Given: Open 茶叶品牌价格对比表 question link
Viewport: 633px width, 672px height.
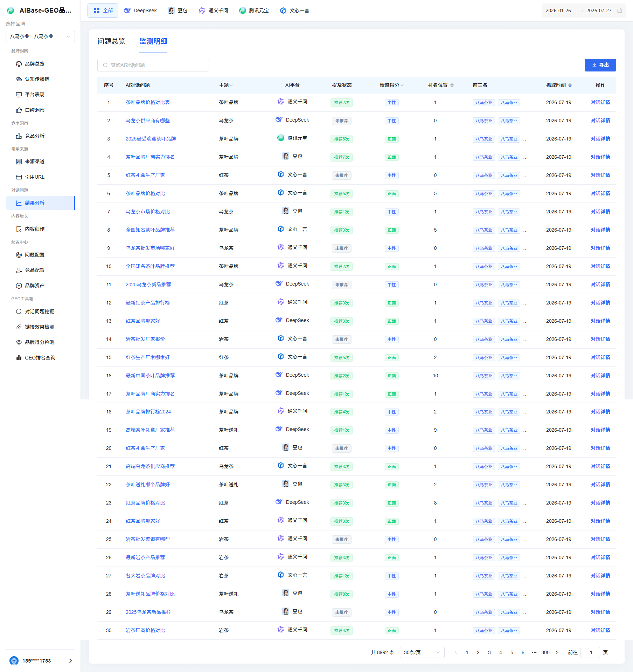Looking at the screenshot, I should [148, 102].
